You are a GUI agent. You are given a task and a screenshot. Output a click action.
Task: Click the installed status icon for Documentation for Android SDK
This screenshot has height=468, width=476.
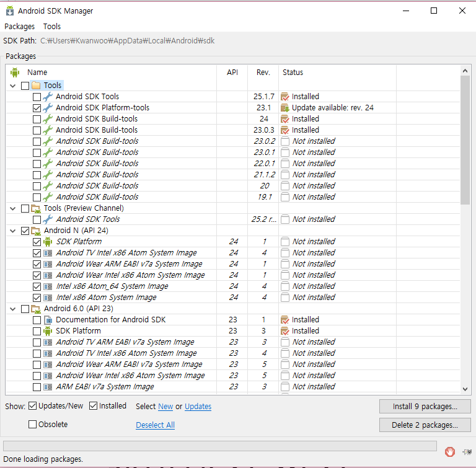pyautogui.click(x=284, y=320)
